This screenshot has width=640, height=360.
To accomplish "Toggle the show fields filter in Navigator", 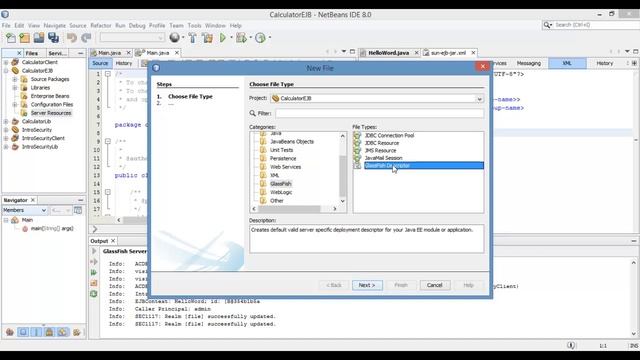I will pyautogui.click(x=23, y=332).
